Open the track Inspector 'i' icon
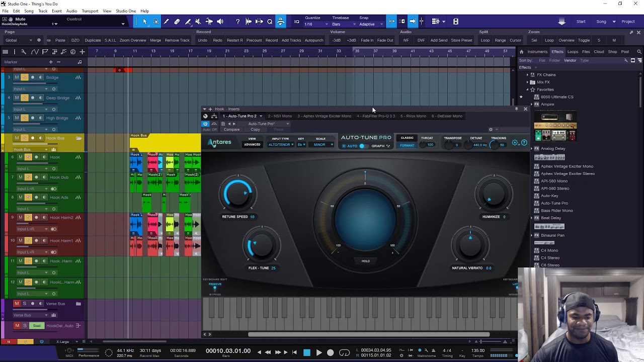 [14, 52]
